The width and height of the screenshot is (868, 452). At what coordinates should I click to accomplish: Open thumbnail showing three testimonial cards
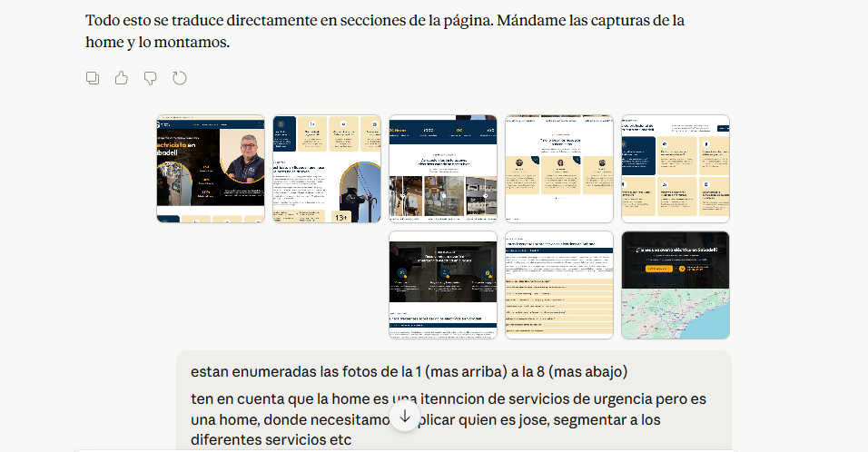(x=559, y=169)
